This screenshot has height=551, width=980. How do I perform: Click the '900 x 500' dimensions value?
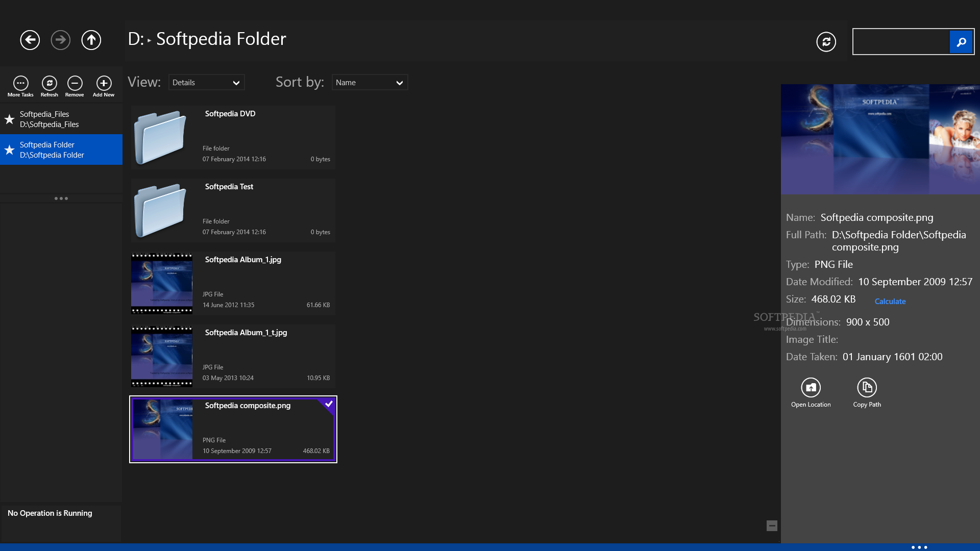[x=868, y=322]
